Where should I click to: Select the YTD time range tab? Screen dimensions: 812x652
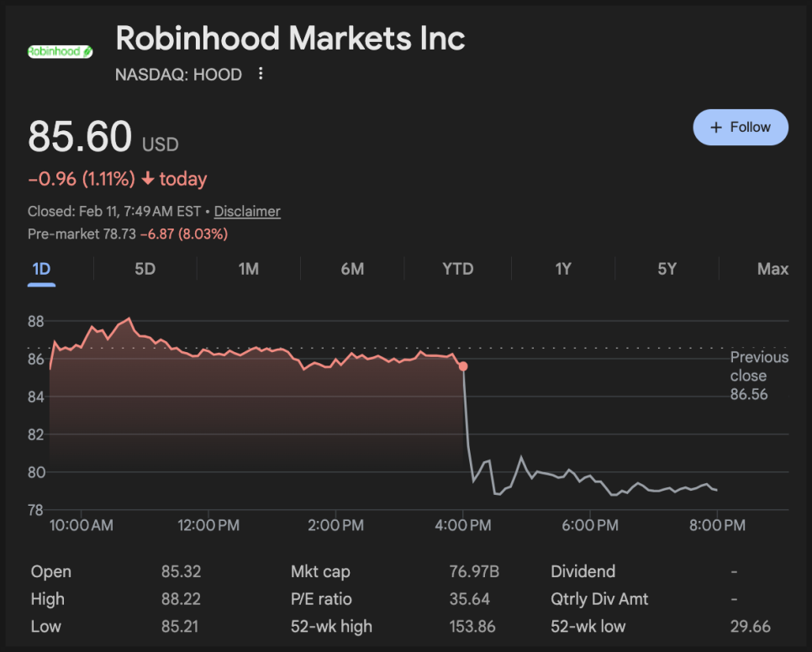pos(457,269)
